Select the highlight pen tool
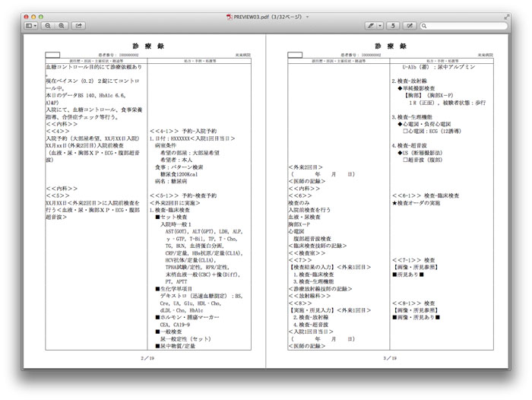This screenshot has height=400, width=532. coord(372,26)
